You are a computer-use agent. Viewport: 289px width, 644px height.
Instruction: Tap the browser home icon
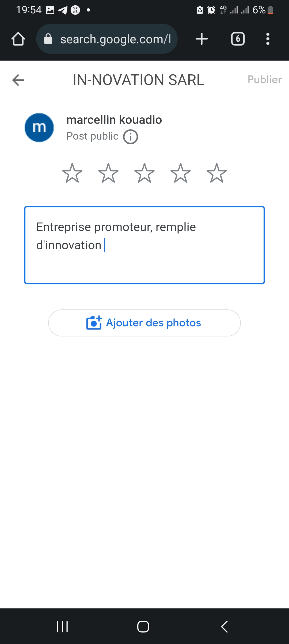[x=18, y=39]
